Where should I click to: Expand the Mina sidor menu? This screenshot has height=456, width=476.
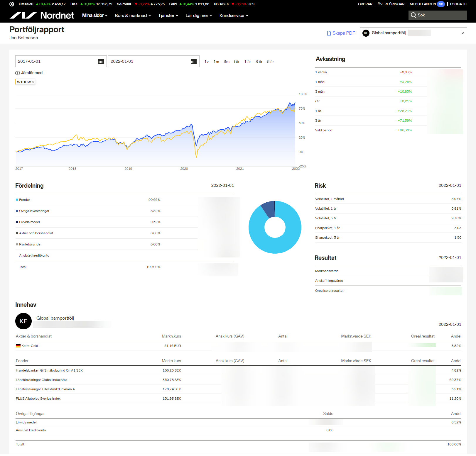coord(95,16)
